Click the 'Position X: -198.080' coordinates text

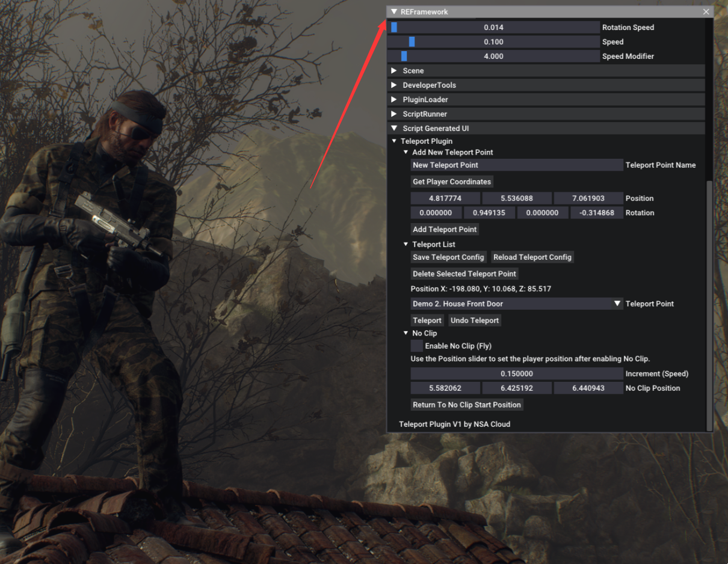tap(481, 289)
